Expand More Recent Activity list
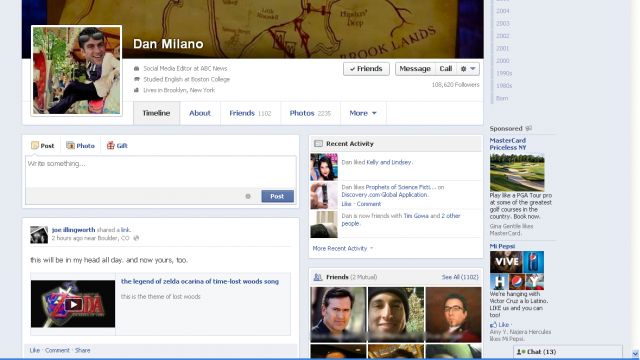The image size is (640, 360). click(x=342, y=248)
